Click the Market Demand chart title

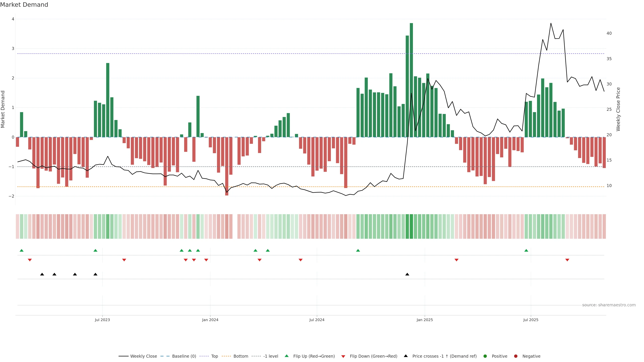click(24, 5)
